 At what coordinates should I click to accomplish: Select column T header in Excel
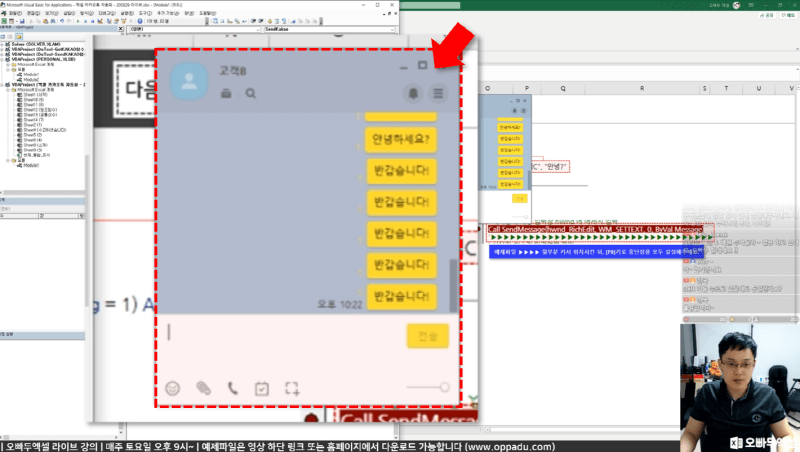726,88
